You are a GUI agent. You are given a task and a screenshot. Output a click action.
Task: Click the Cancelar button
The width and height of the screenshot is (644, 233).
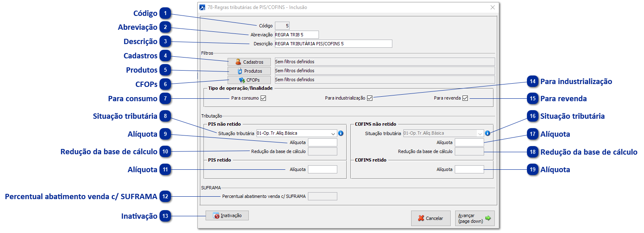point(431,218)
